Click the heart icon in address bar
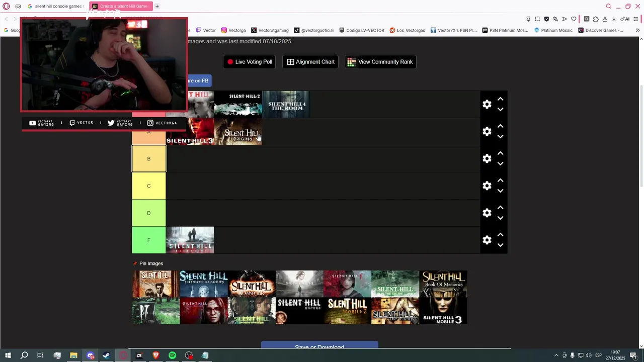The height and width of the screenshot is (362, 644). 574,19
